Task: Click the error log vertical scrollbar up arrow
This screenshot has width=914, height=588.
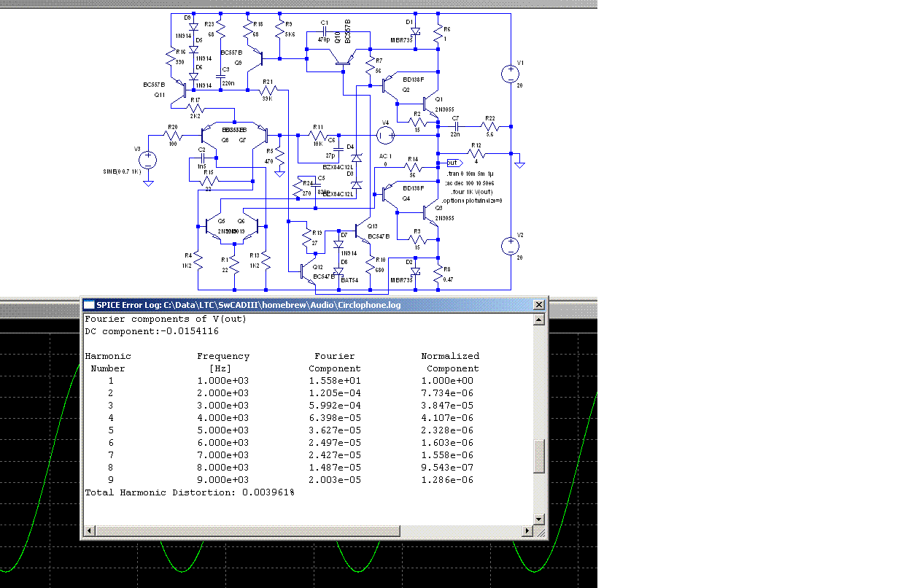Action: (x=540, y=319)
